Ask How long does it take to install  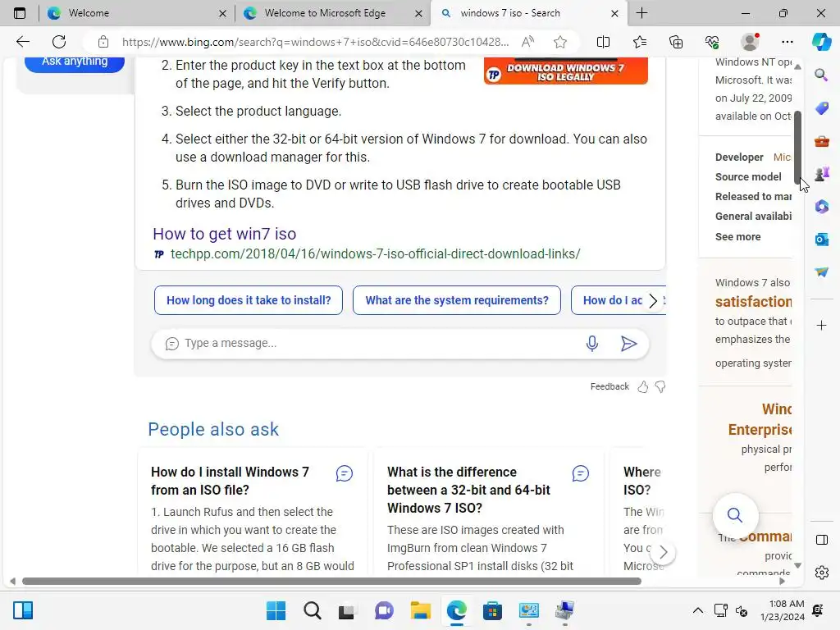coord(249,300)
